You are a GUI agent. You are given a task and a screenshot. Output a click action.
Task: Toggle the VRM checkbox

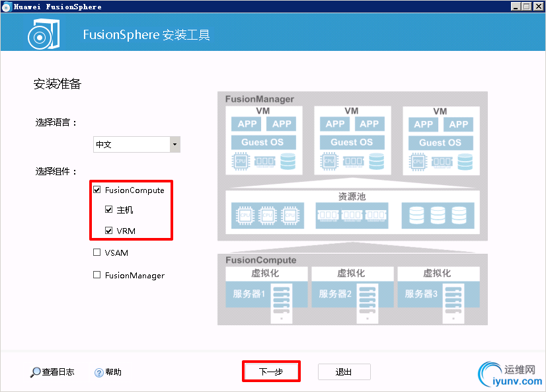108,231
